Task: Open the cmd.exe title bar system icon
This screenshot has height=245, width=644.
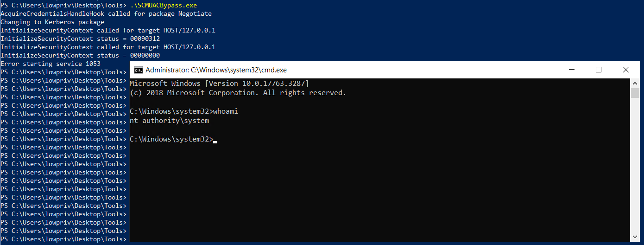Action: click(138, 70)
